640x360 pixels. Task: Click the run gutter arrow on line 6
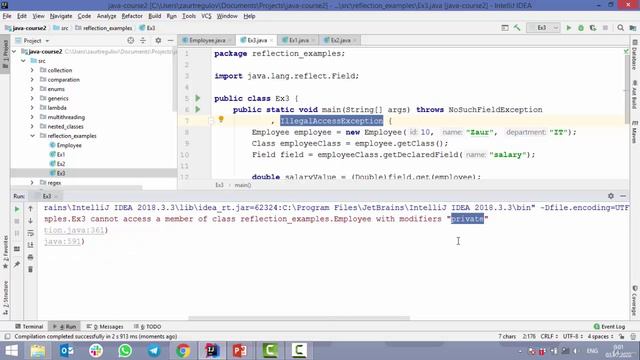tap(198, 109)
